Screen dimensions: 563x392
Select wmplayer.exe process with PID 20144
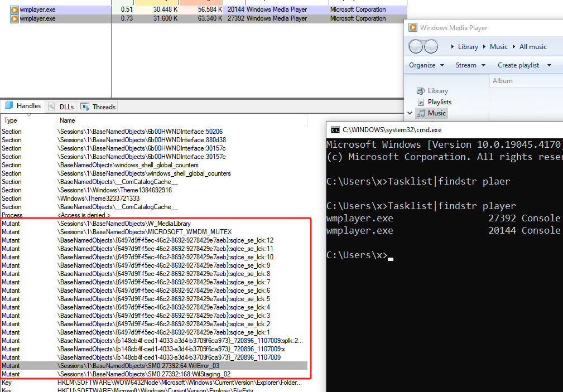[x=204, y=9]
